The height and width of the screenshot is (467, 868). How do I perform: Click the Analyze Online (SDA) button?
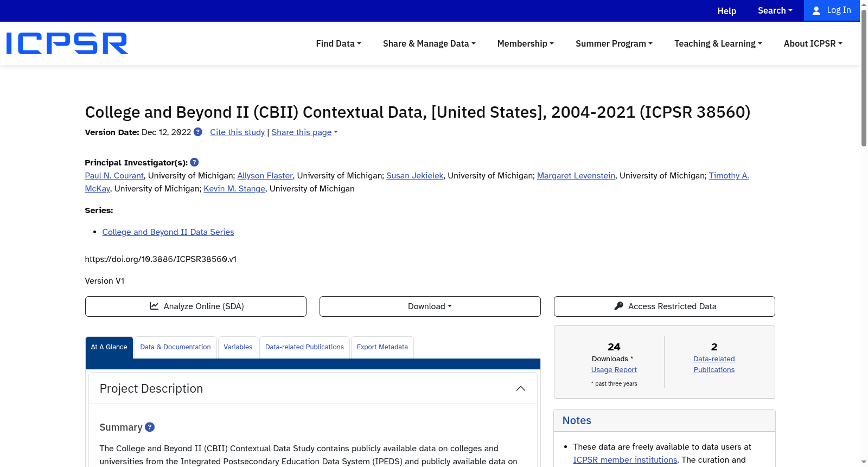[x=196, y=306]
